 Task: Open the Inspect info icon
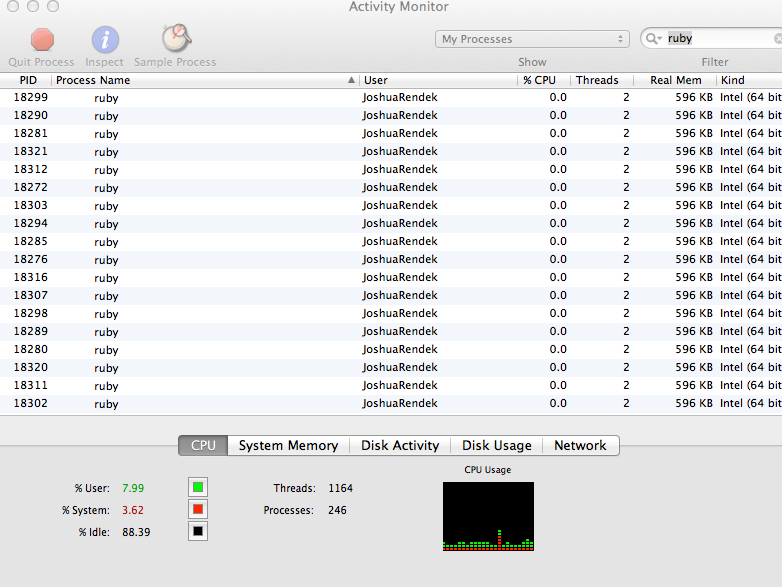105,40
